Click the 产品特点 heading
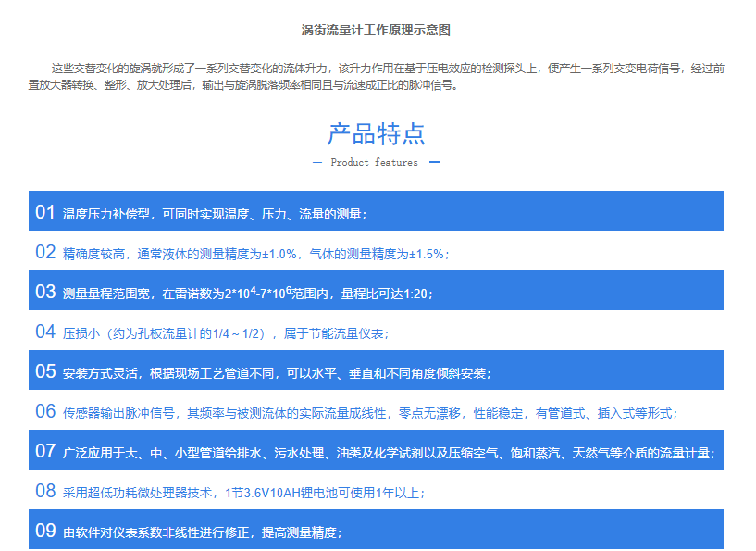 [x=376, y=133]
